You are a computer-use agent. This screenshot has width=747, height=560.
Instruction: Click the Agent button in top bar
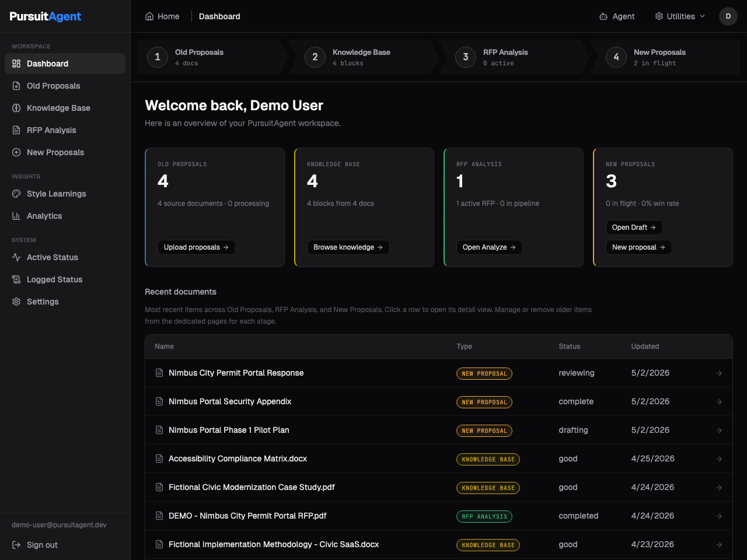[x=617, y=16]
